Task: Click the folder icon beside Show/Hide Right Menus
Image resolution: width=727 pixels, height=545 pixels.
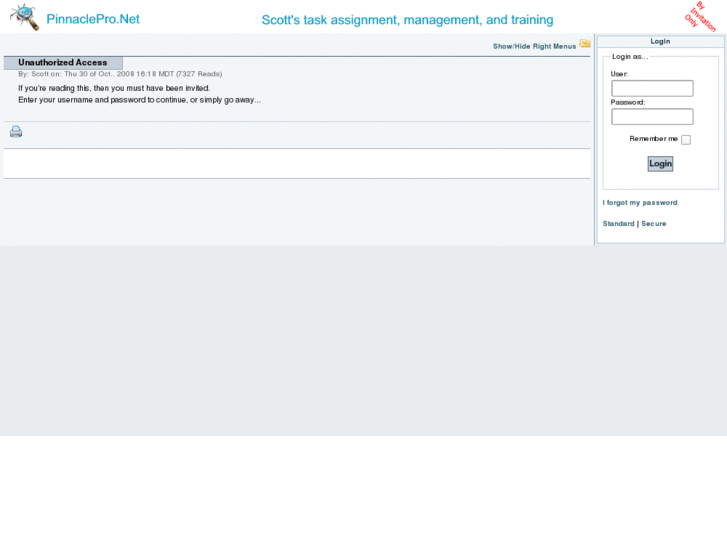Action: coord(585,44)
